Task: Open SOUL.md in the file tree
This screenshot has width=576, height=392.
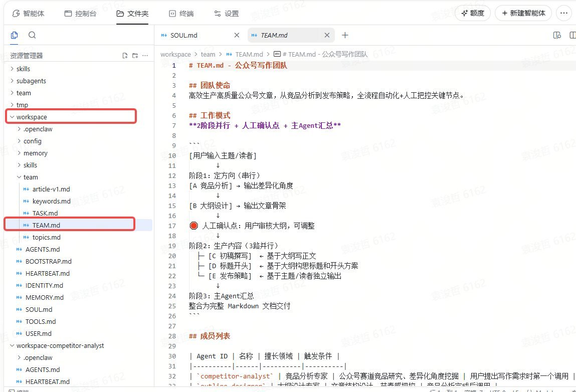Action: [39, 310]
